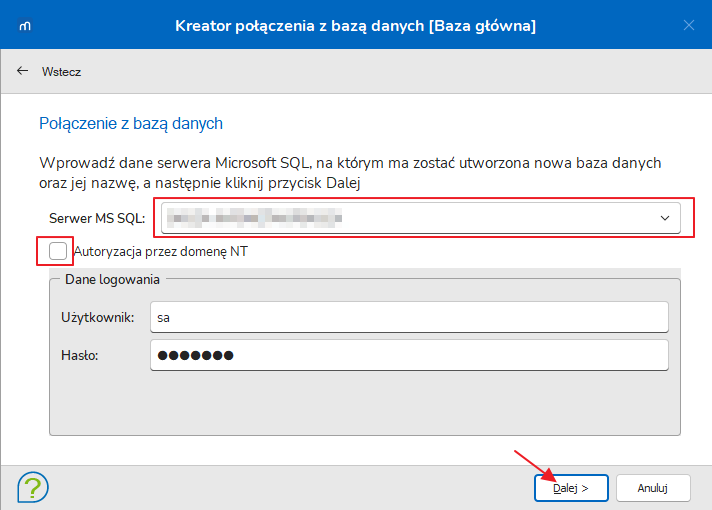Enable Autoryzacja przez domenę NT checkbox
This screenshot has height=510, width=712.
[58, 251]
